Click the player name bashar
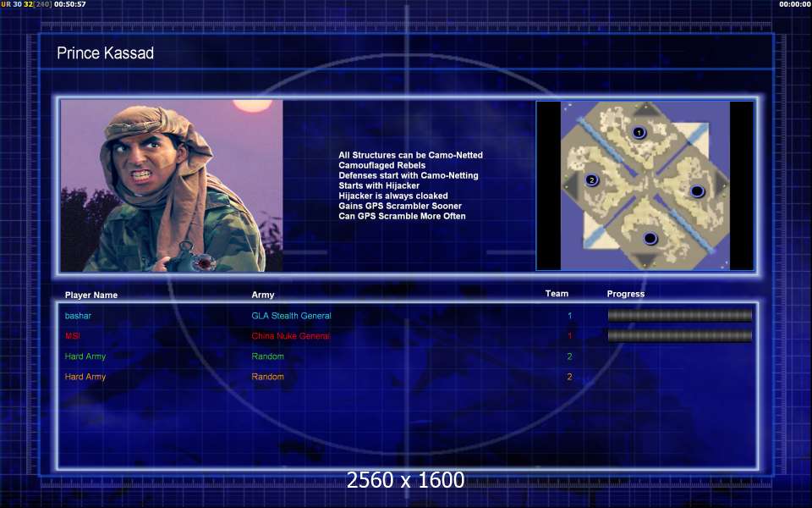 tap(78, 316)
